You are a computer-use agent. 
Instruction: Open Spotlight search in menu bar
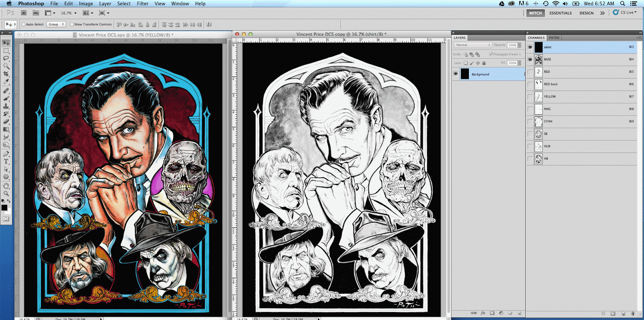tap(623, 4)
